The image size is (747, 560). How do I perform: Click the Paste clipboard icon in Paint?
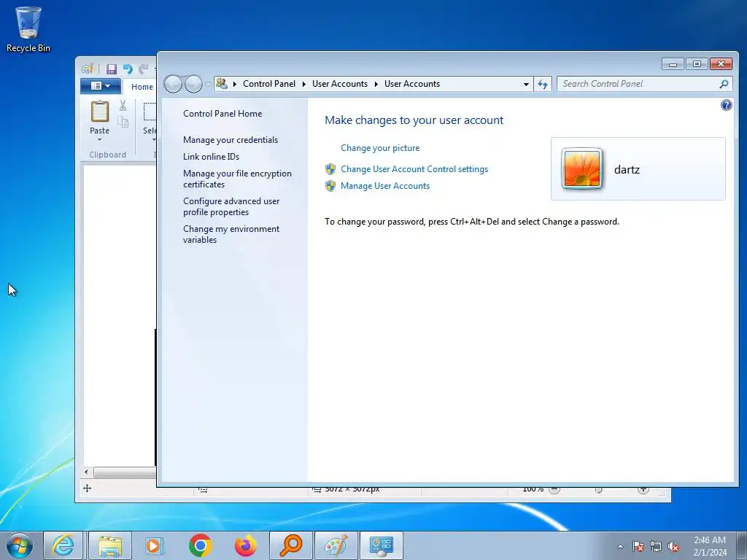[99, 112]
